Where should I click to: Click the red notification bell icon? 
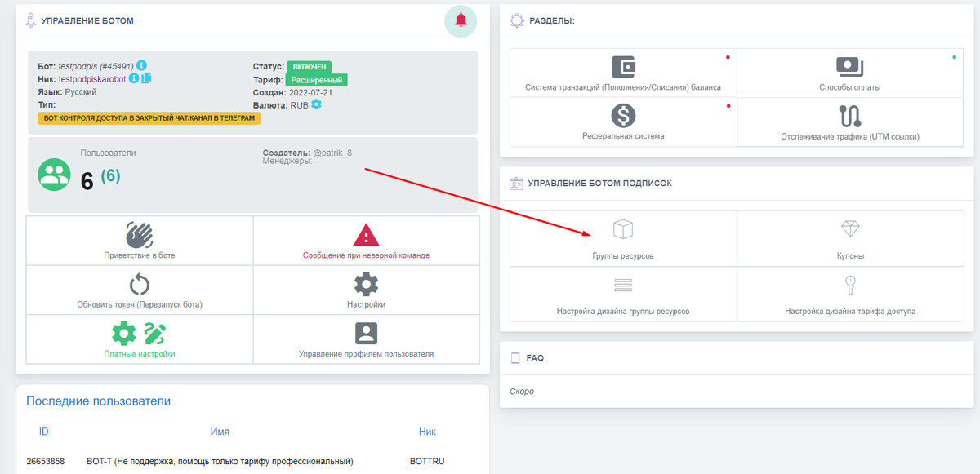461,20
